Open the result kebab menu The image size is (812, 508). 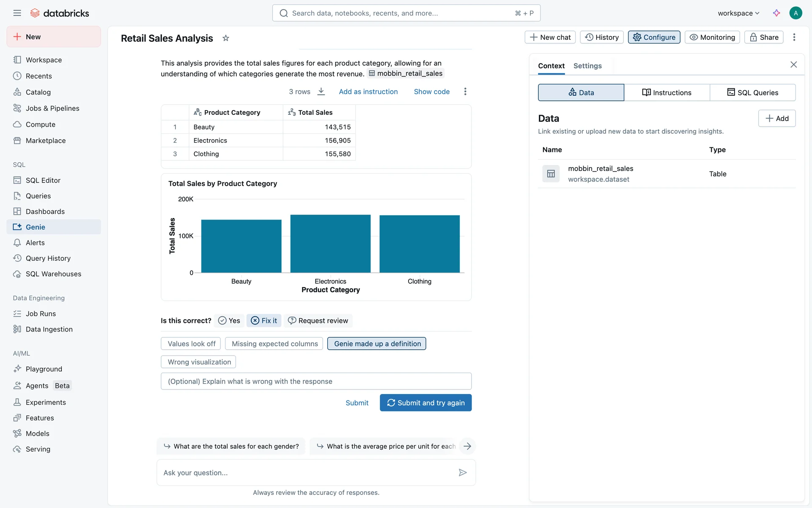(465, 91)
